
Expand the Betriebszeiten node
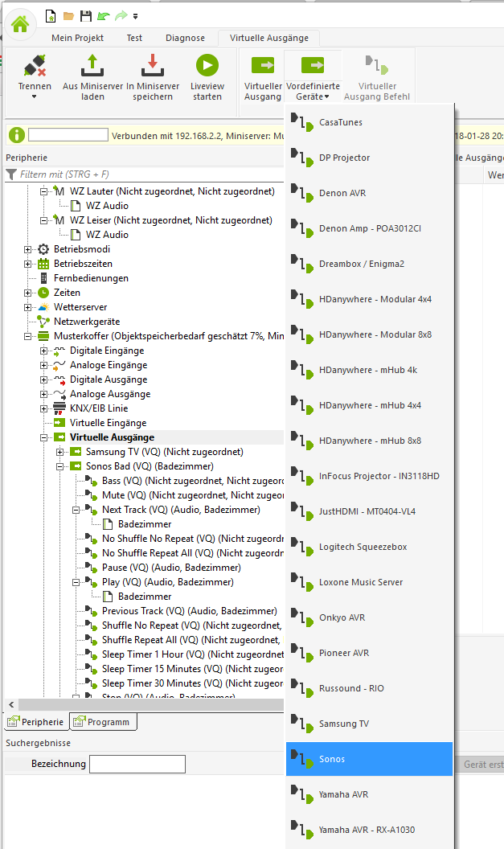27,264
